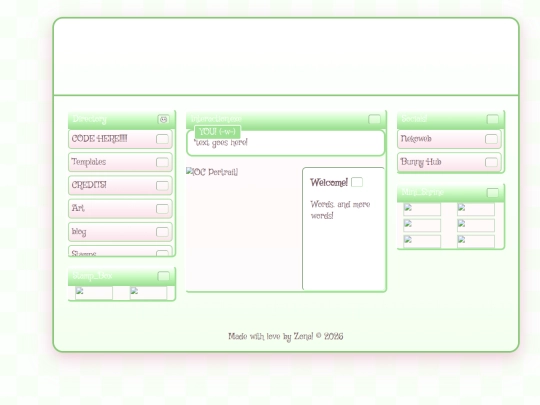Click the icon box beside CODE HERE!!!!
The image size is (540, 405).
[x=162, y=139]
